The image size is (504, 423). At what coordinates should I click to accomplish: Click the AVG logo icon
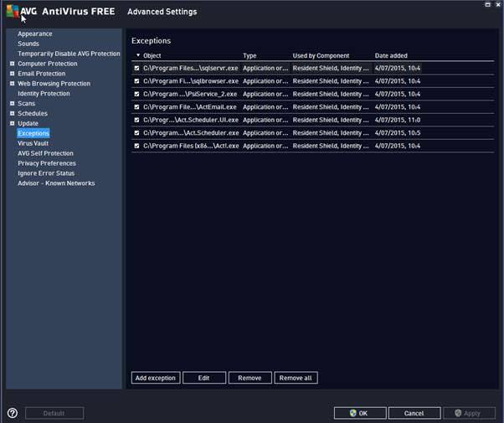(13, 12)
